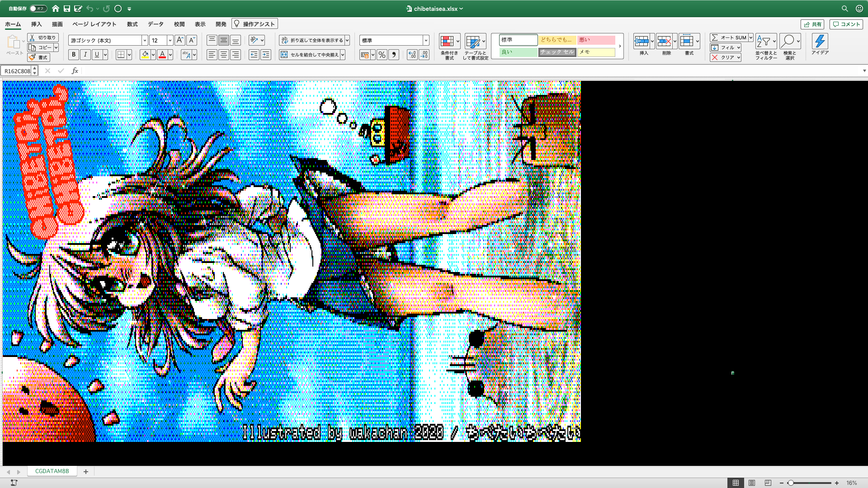This screenshot has width=868, height=488.
Task: Open the font name dropdown 游ゴシック
Action: [x=145, y=40]
